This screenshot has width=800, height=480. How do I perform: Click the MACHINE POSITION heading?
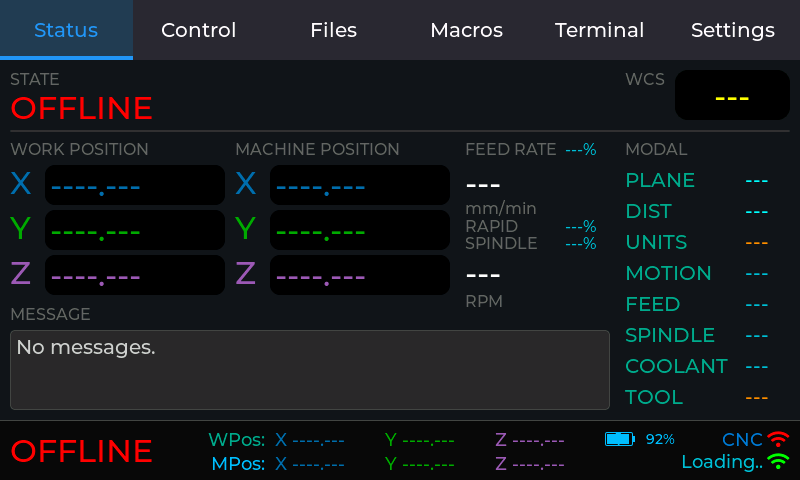pos(317,149)
